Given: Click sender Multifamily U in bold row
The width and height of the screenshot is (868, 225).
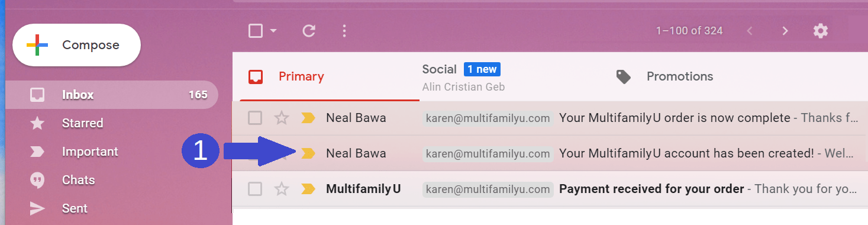Looking at the screenshot, I should coord(363,189).
